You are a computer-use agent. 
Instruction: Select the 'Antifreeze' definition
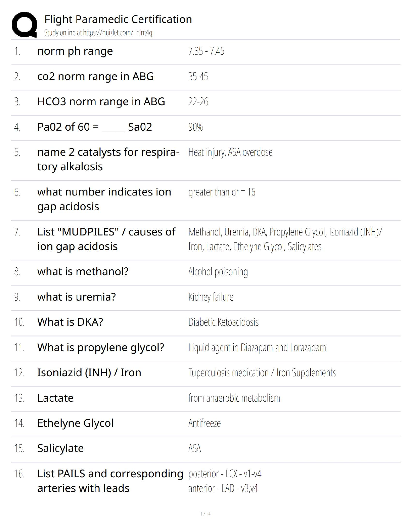tap(204, 423)
